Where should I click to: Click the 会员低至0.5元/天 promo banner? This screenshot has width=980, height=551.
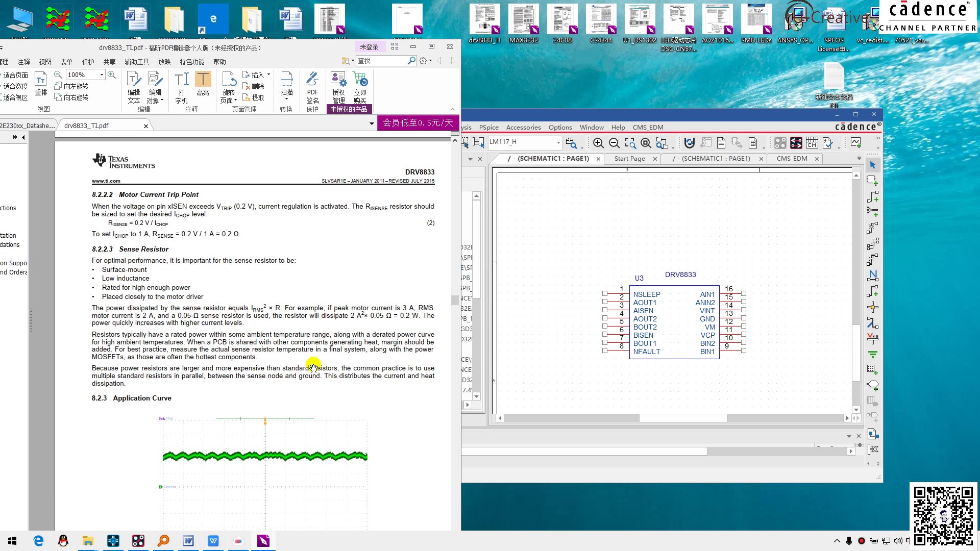coord(418,122)
